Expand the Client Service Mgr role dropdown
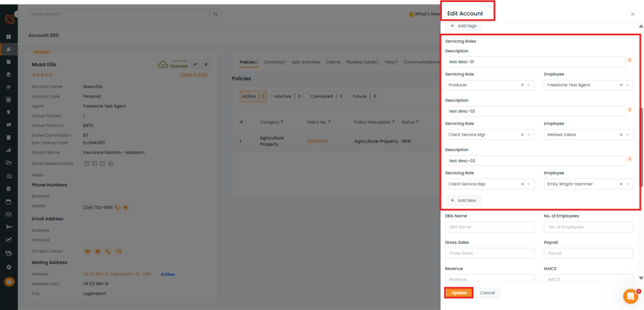The width and height of the screenshot is (644, 310). click(529, 135)
